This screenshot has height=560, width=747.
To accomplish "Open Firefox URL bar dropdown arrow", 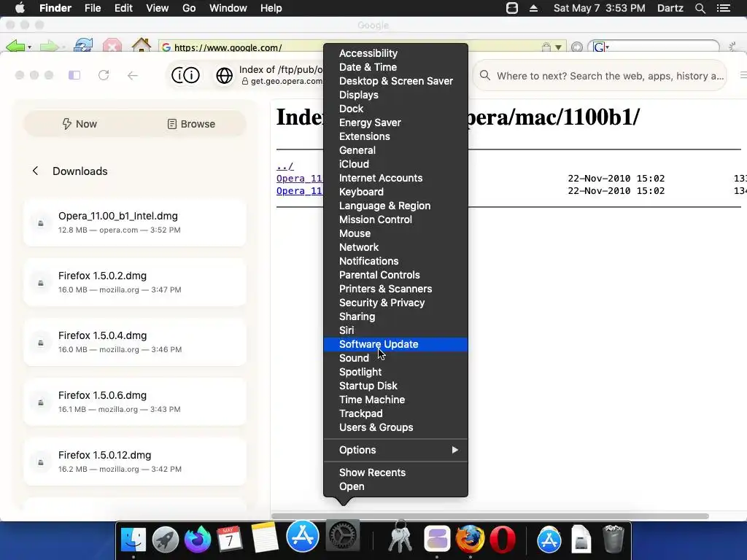I will click(558, 47).
